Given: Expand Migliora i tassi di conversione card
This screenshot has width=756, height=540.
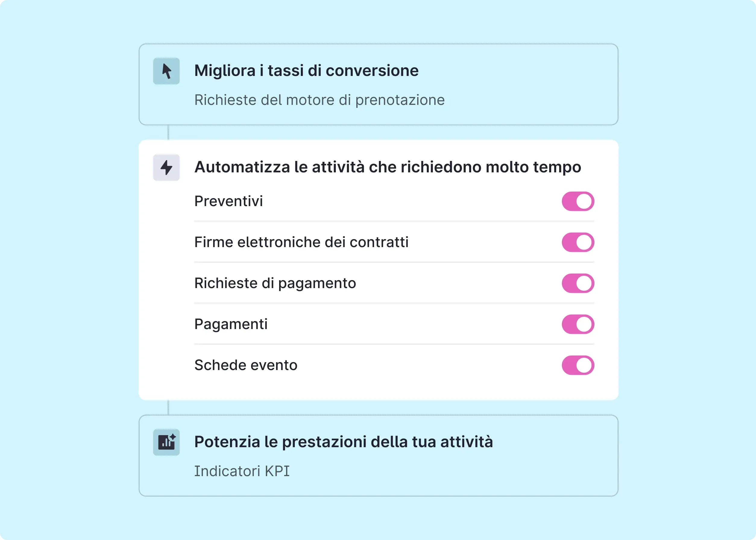Looking at the screenshot, I should (379, 84).
